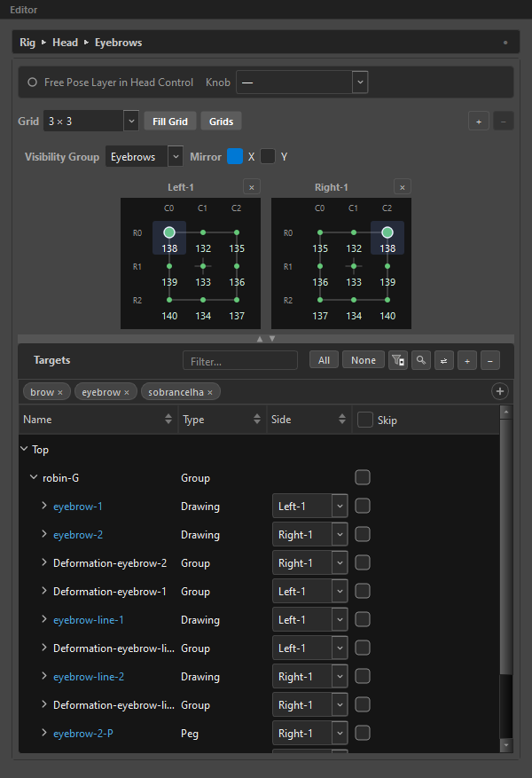The image size is (532, 778).
Task: Sort by Type column arrows
Action: click(x=257, y=419)
